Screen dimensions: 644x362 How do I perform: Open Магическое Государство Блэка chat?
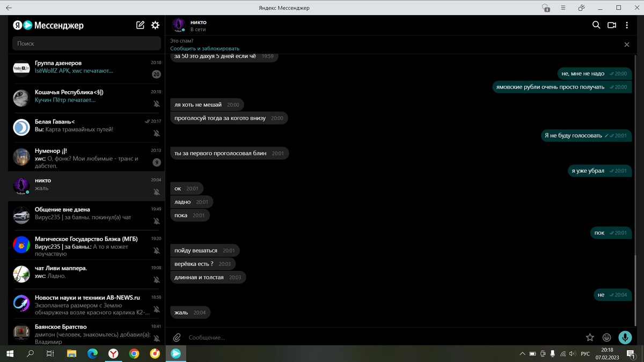click(86, 245)
